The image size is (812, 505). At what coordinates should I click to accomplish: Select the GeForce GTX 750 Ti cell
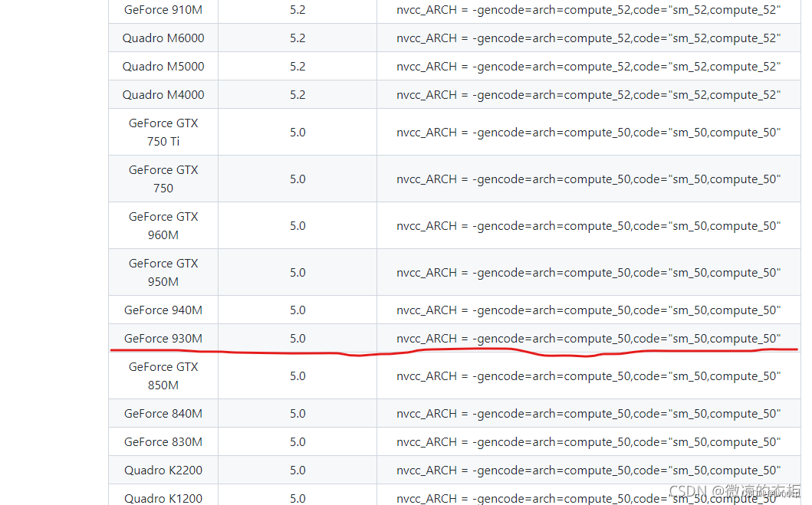(x=163, y=133)
